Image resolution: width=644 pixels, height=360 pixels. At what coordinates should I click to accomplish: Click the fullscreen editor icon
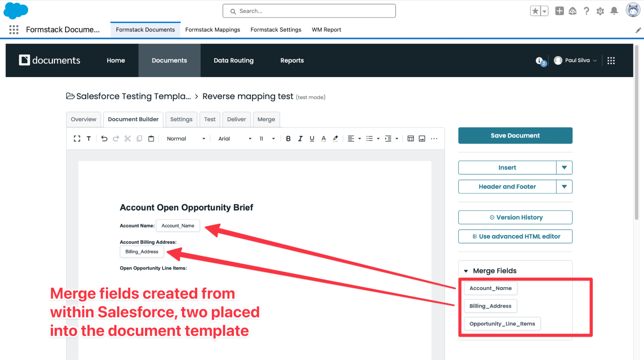[77, 139]
